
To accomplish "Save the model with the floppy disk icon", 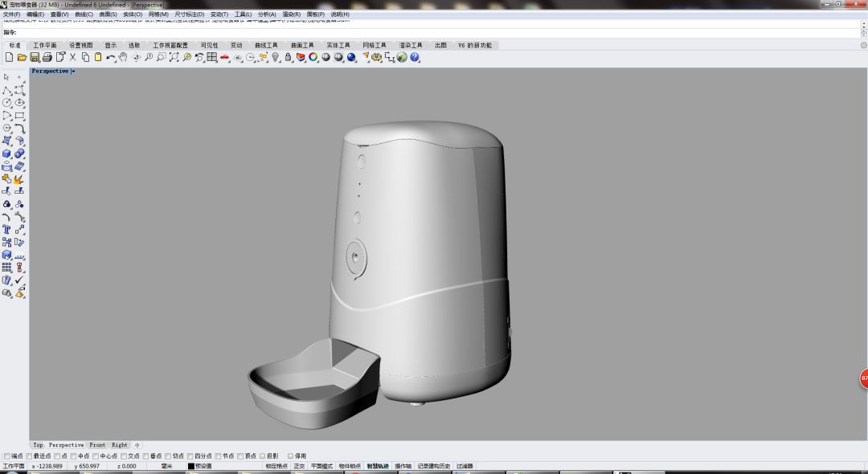I will click(35, 57).
